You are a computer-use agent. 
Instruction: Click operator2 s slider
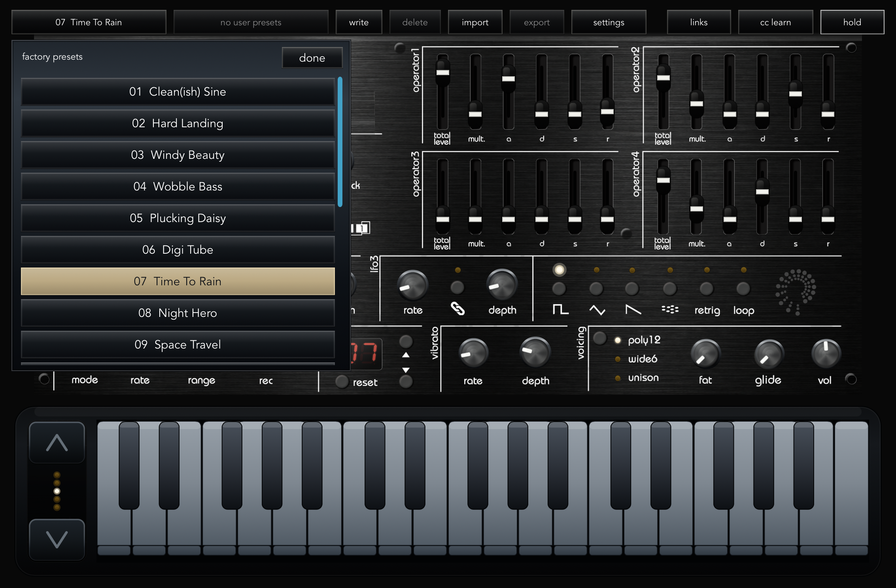point(795,94)
